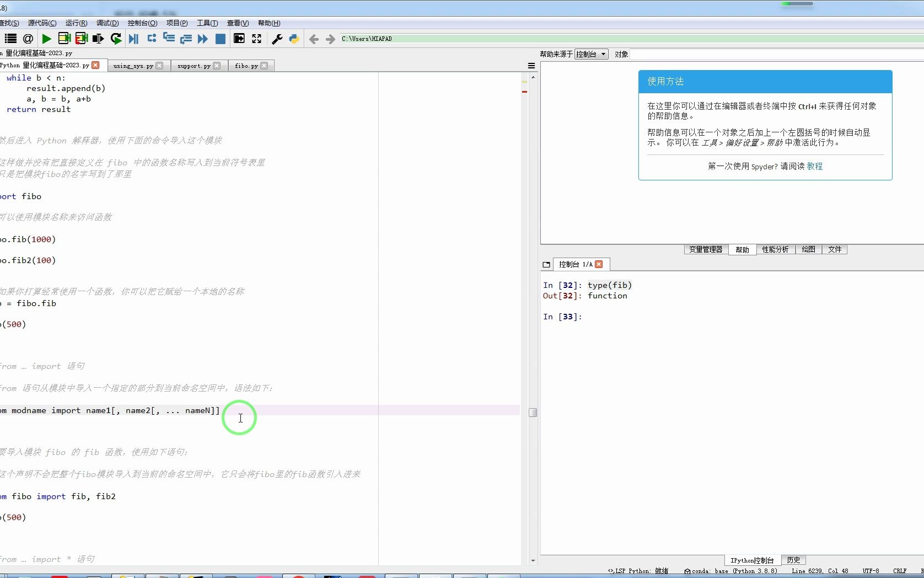Click the console tab browse icon
The height and width of the screenshot is (578, 924).
546,265
